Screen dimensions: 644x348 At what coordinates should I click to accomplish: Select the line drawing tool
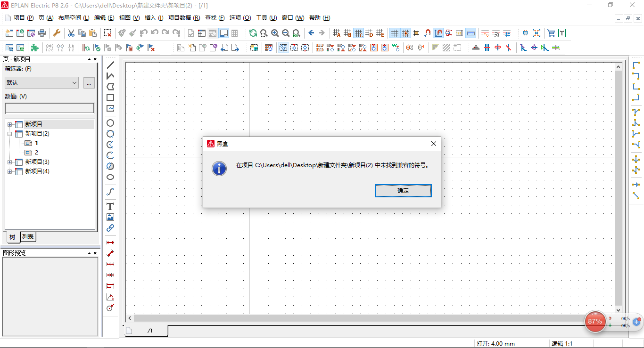click(110, 65)
